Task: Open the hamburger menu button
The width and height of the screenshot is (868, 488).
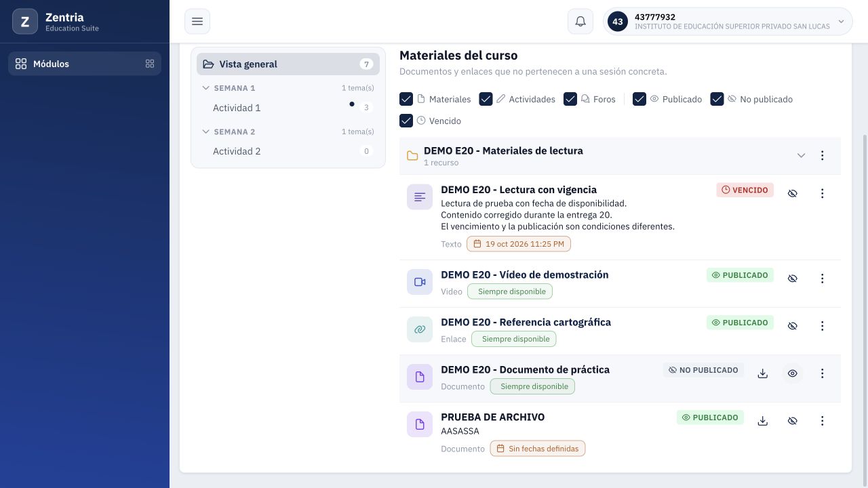Action: pos(197,22)
